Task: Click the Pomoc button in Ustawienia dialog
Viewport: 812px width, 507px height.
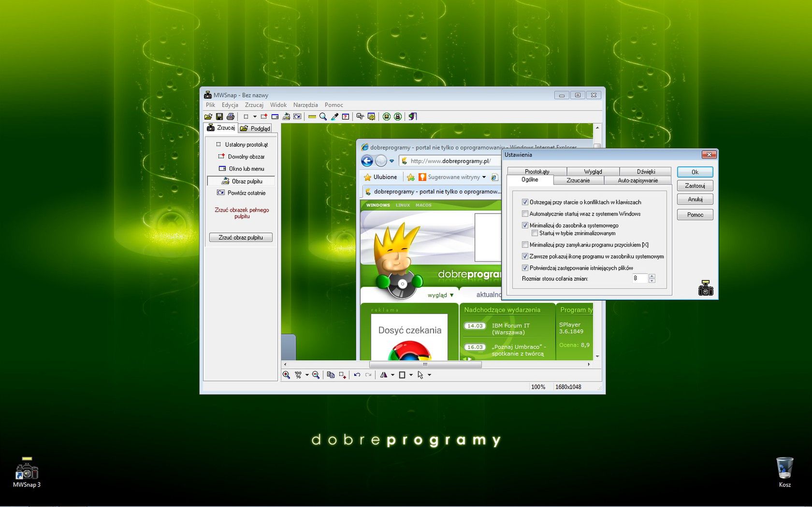Action: point(695,215)
